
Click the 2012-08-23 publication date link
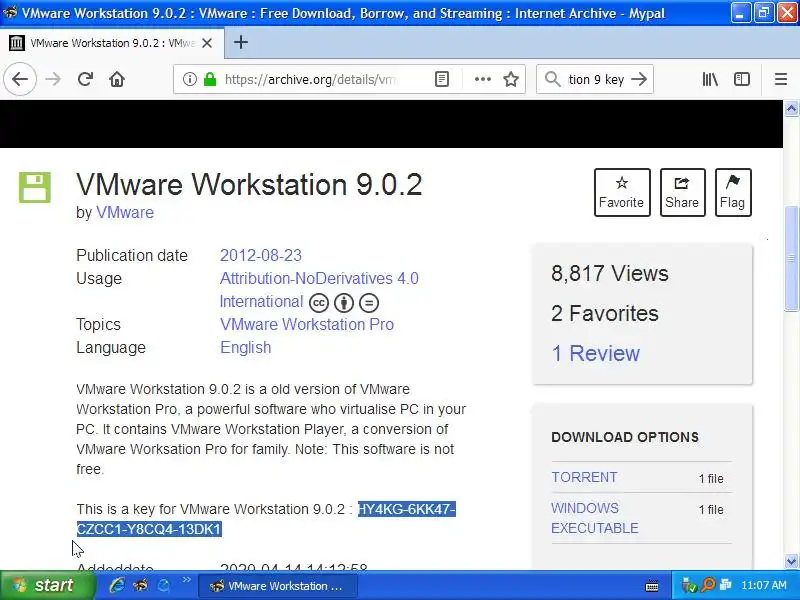tap(261, 255)
